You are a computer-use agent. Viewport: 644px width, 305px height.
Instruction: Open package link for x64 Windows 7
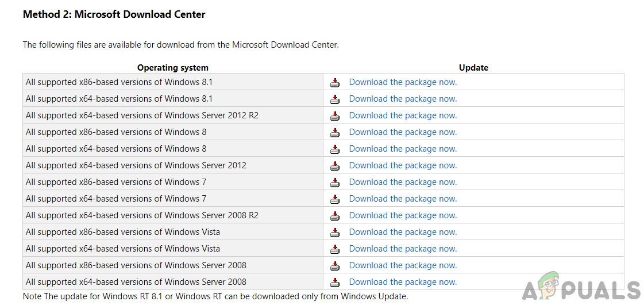[x=403, y=199]
